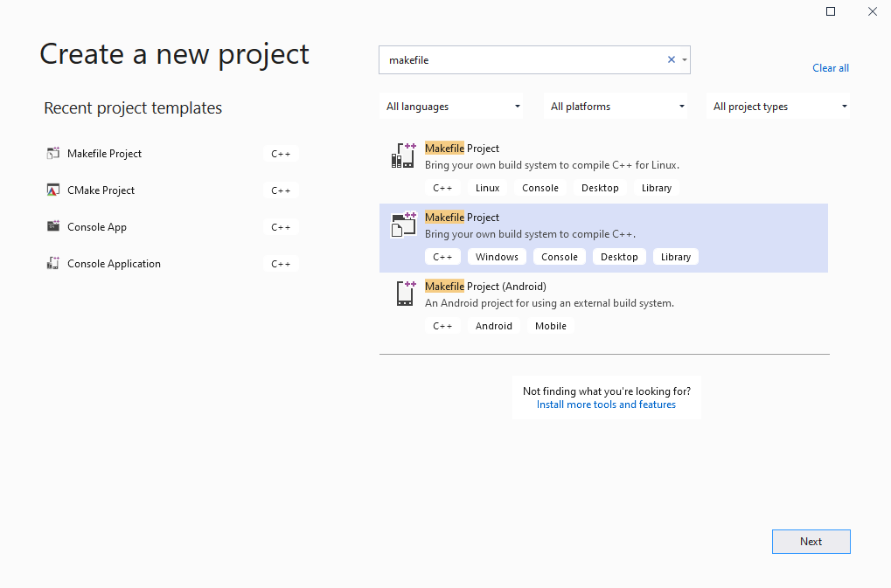The image size is (891, 588).
Task: Click the Desktop tag of the Linux template
Action: pyautogui.click(x=600, y=188)
